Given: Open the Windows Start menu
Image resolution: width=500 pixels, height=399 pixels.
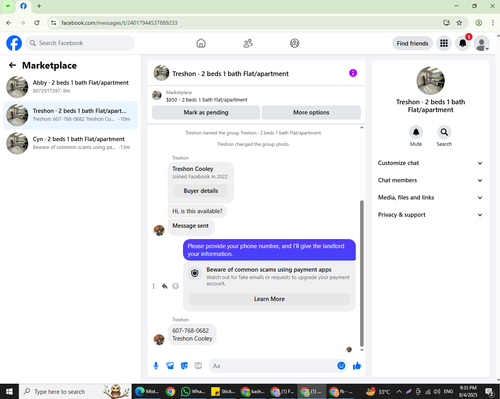Looking at the screenshot, I should (9, 391).
